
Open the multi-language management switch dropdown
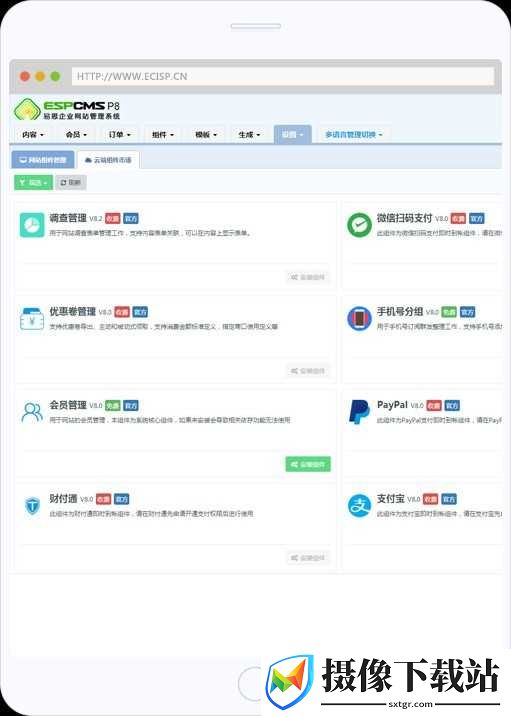point(353,135)
